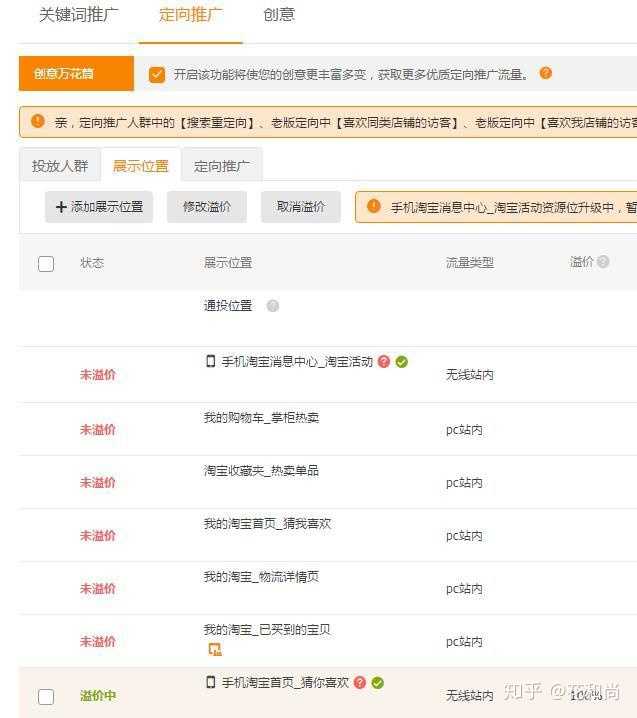Click phone icon before 手机淘宝消息中心
This screenshot has width=637, height=718.
tap(210, 362)
